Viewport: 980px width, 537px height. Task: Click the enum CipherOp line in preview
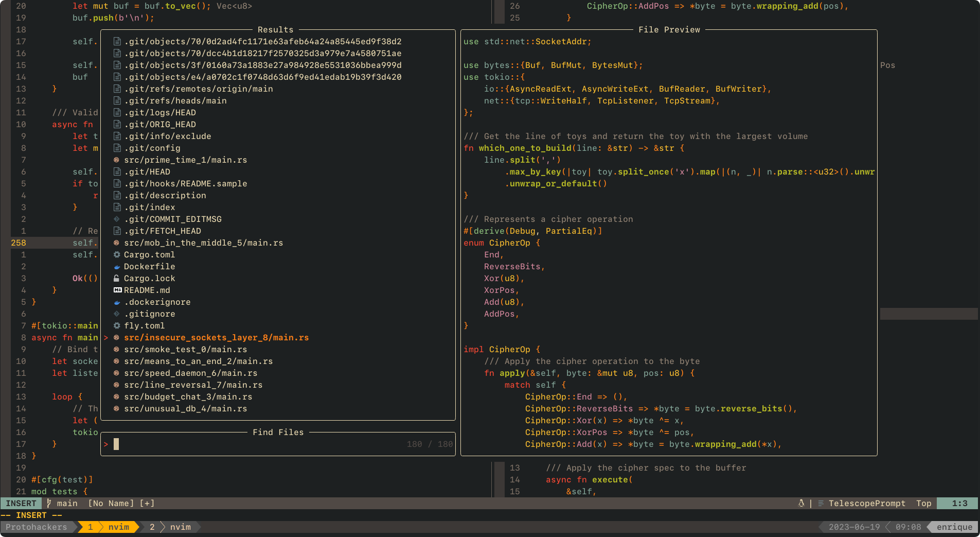[x=502, y=242]
